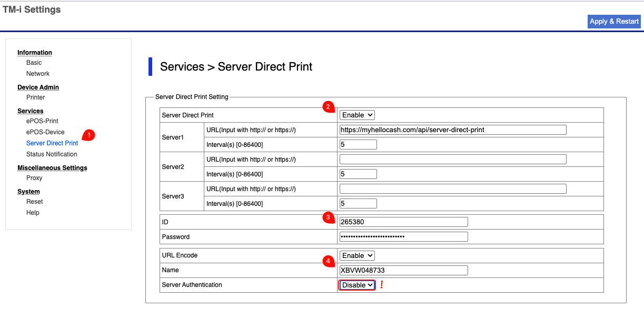The image size is (644, 318).
Task: Click the Name field containing XBVW048733
Action: pyautogui.click(x=404, y=270)
